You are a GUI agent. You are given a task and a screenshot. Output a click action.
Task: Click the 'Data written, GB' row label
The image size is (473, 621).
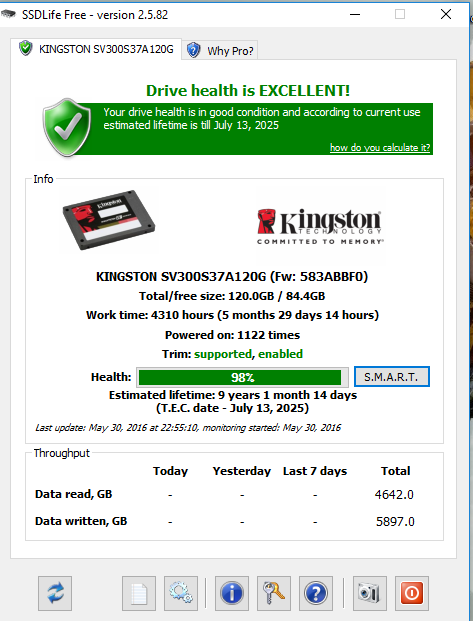pyautogui.click(x=81, y=521)
